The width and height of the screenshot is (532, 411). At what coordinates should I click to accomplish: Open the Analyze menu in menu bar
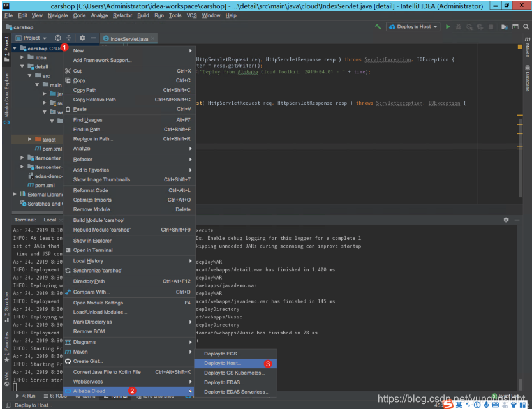[99, 15]
